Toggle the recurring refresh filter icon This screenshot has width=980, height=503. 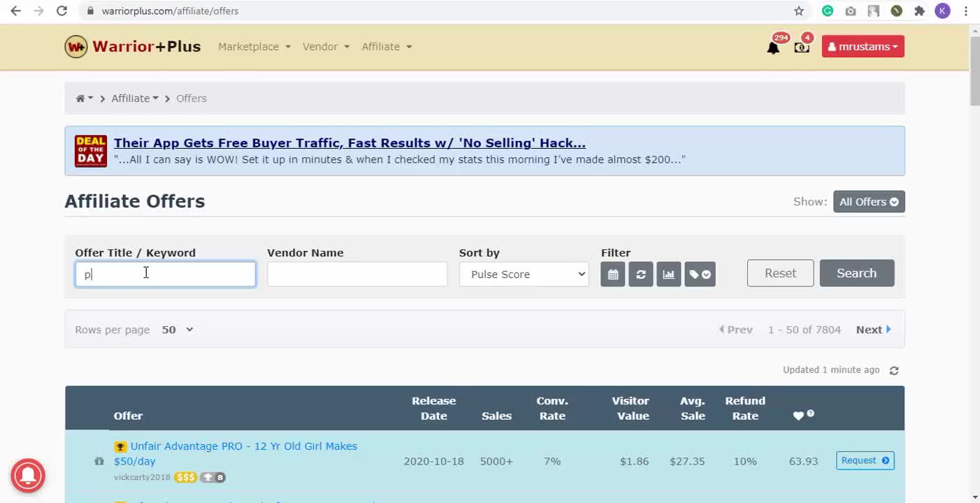point(641,274)
